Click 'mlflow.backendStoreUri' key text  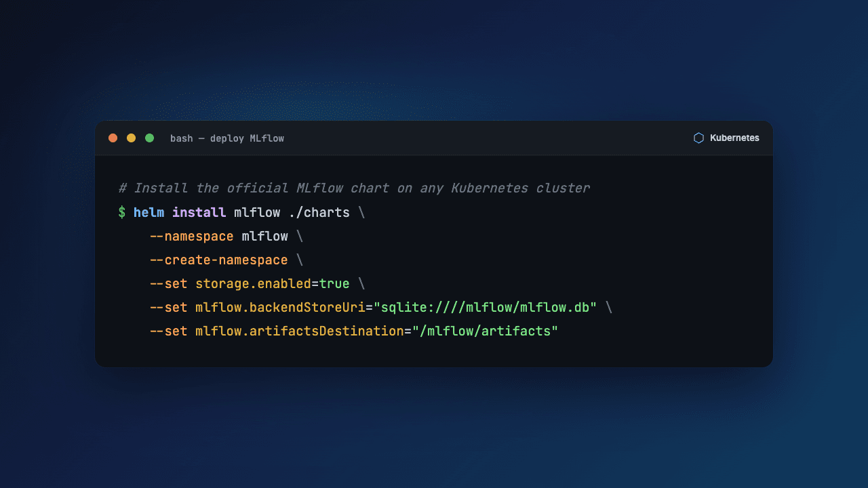coord(280,308)
